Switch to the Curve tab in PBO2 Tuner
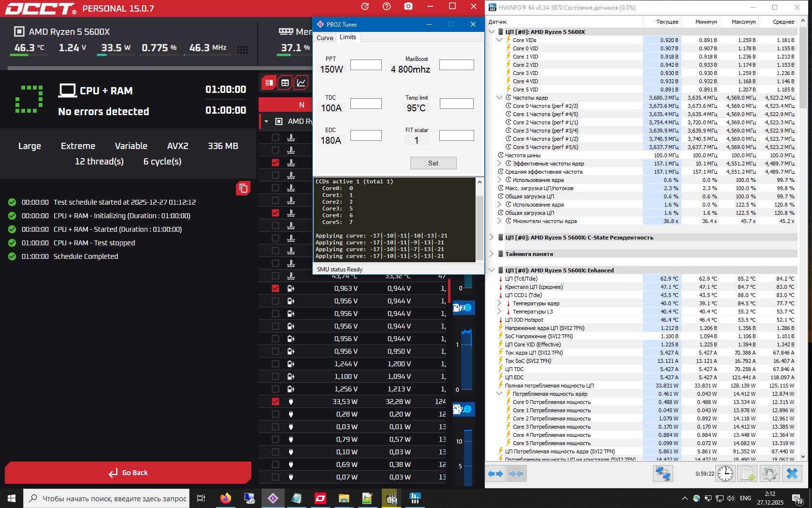Viewport: 812px width, 508px height. coord(325,38)
